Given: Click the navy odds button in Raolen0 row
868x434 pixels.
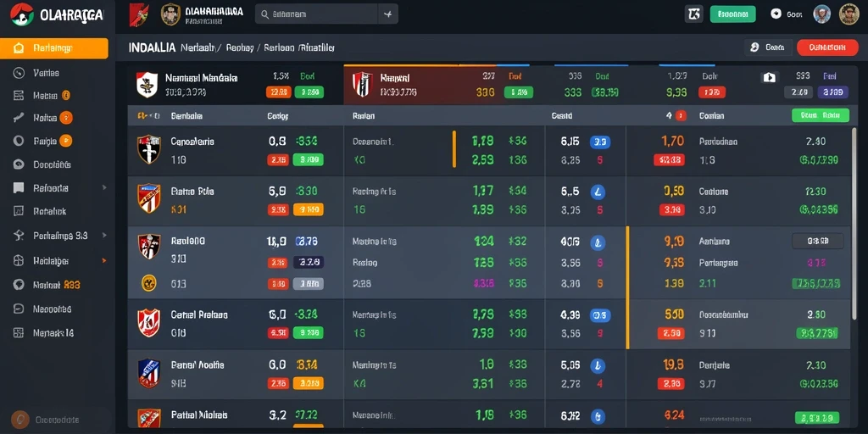Looking at the screenshot, I should (309, 262).
